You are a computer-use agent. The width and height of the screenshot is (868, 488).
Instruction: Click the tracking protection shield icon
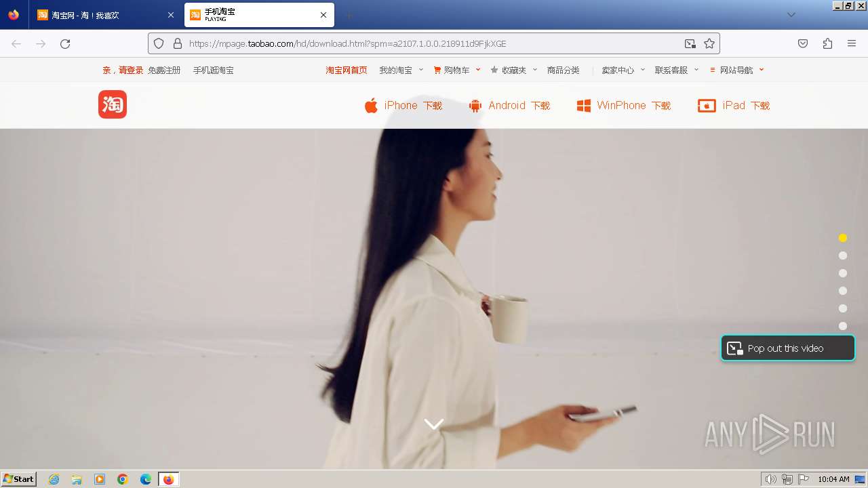[x=159, y=44]
